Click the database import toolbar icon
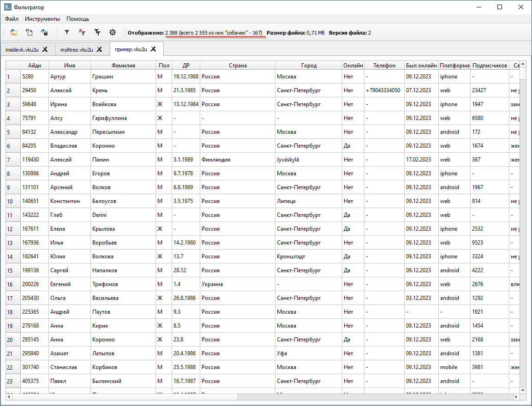Screen dimensions: 532x406 (44, 33)
